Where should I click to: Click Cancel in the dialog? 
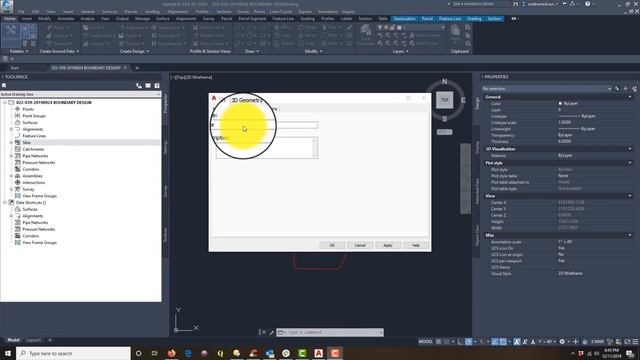point(360,245)
